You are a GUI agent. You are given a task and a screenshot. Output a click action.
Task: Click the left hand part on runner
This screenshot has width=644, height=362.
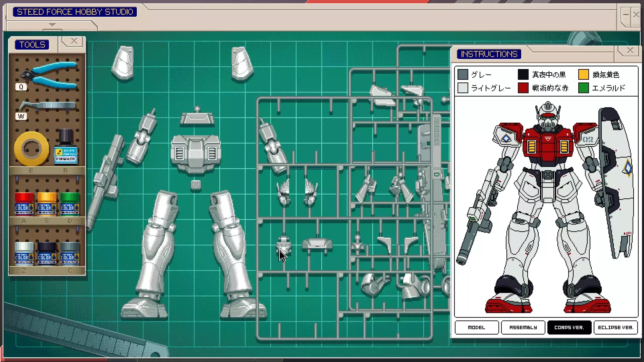366,189
